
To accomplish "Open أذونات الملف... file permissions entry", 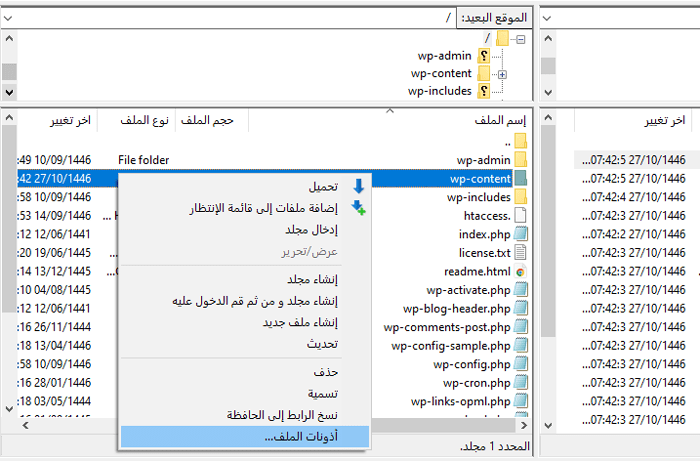I will coord(245,436).
